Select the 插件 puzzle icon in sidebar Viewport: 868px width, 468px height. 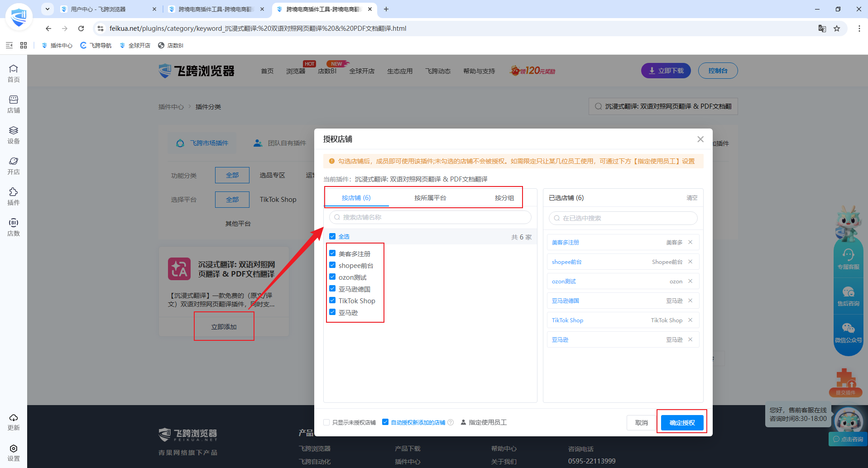tap(14, 196)
